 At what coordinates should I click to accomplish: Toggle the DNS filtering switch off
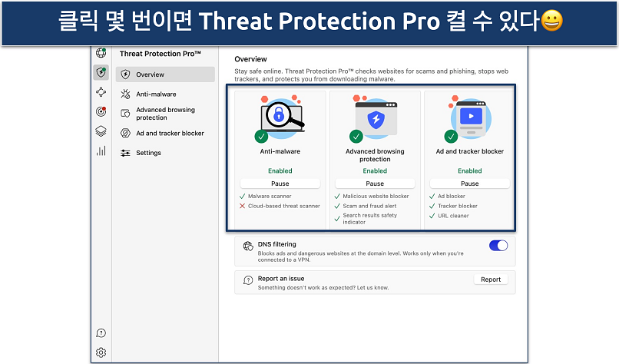[498, 246]
